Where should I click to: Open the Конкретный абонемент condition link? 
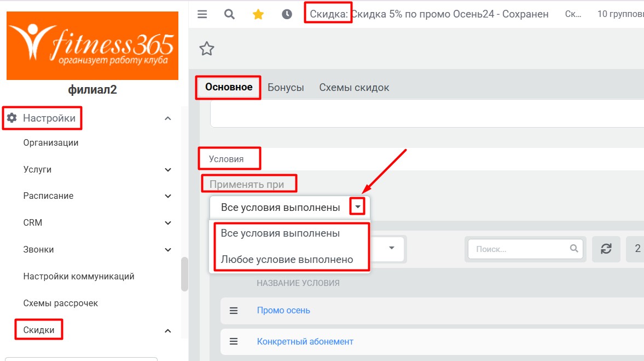(x=305, y=341)
